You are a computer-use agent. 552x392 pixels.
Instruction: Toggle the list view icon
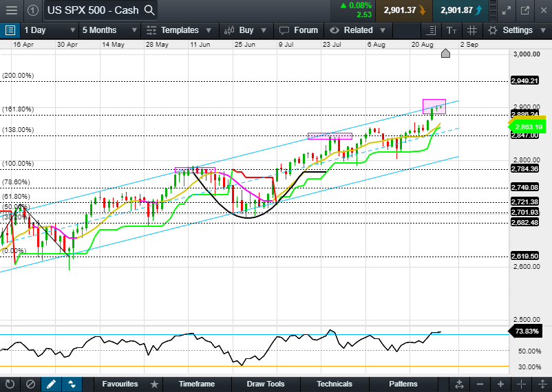coord(10,30)
